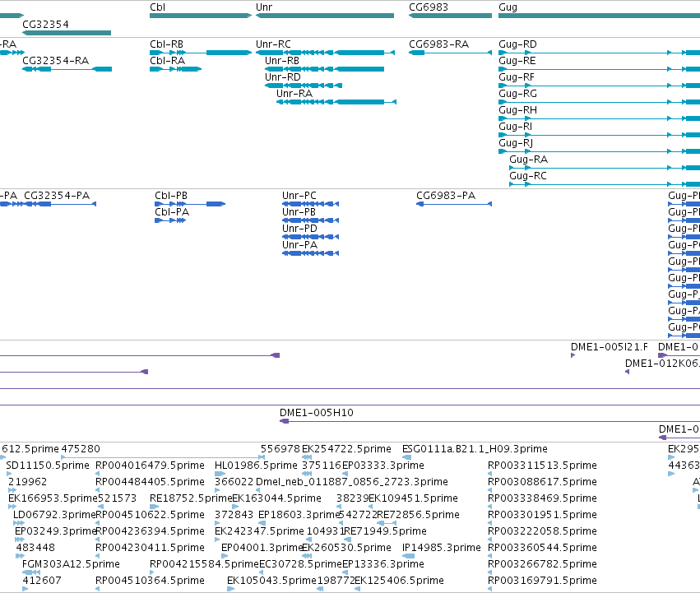
Task: Click the RP003169791.5prime label
Action: click(542, 581)
